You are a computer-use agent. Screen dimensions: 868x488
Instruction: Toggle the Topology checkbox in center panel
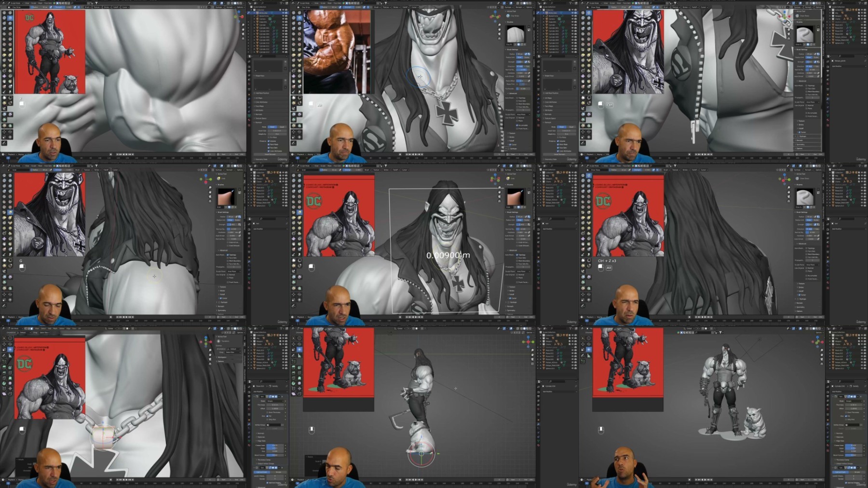(x=517, y=254)
